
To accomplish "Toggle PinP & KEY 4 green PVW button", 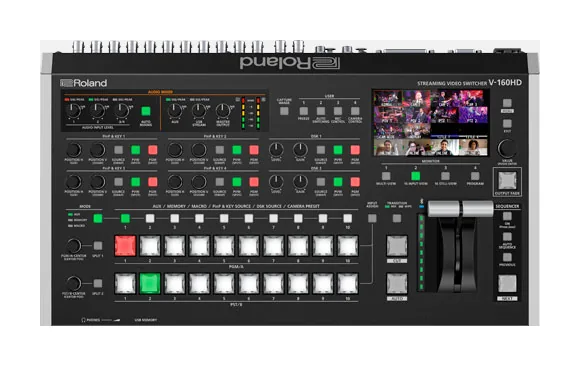I will (x=237, y=182).
